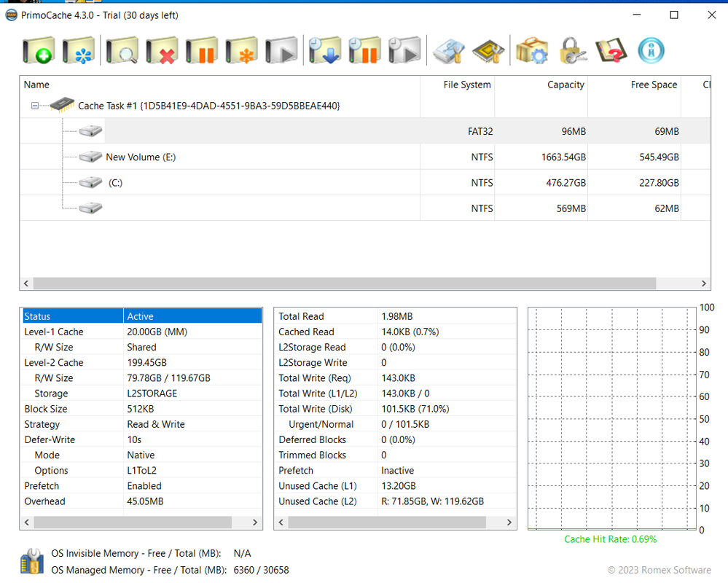The image size is (728, 583).
Task: Click Cached Read 14.0KB (0.7%) value
Action: [x=410, y=332]
